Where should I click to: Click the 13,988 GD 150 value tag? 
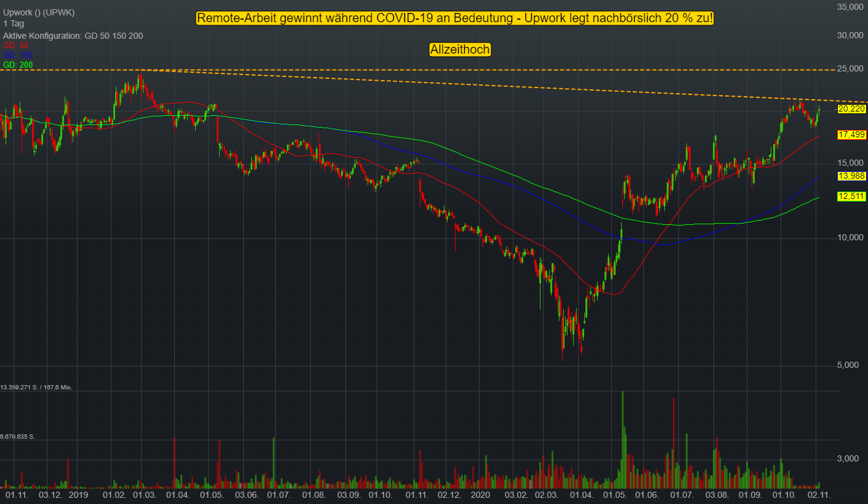852,176
